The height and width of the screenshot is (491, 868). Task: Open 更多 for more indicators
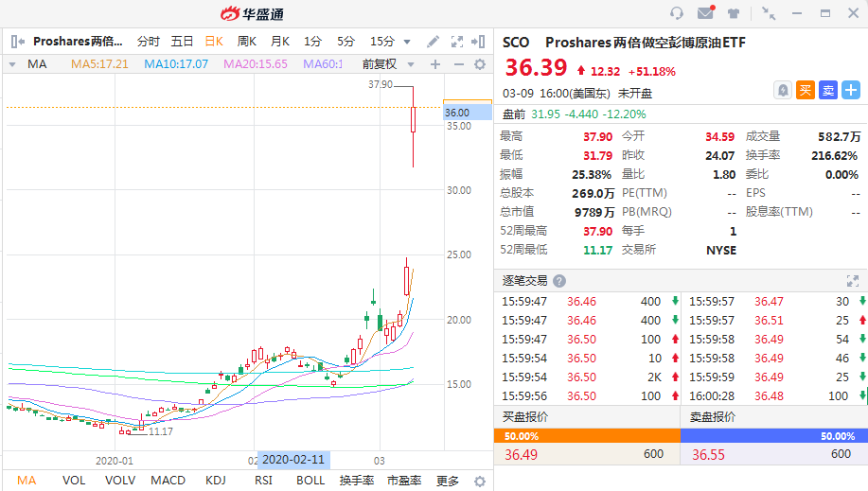point(448,481)
